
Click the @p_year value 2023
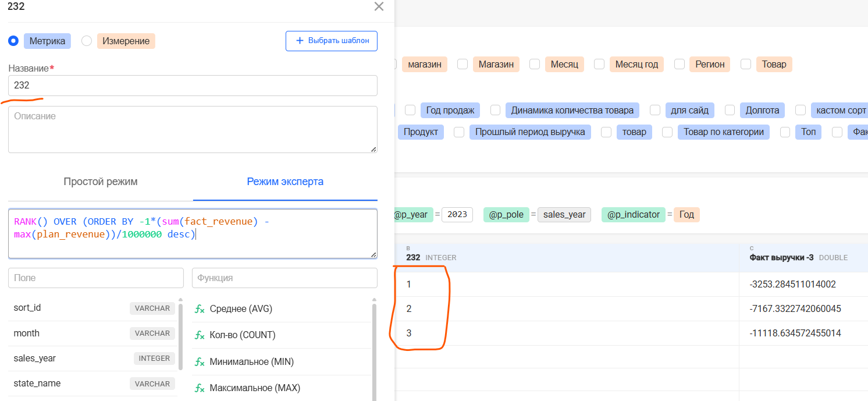point(457,215)
